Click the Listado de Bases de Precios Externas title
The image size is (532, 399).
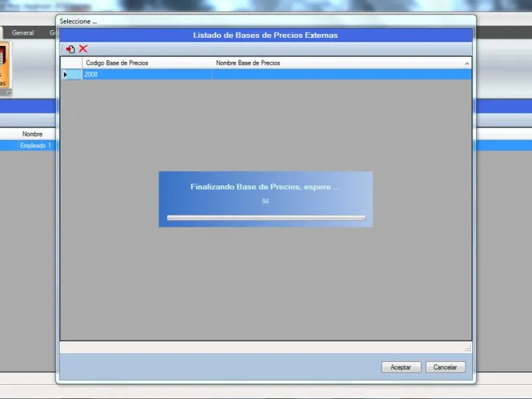[x=265, y=35]
